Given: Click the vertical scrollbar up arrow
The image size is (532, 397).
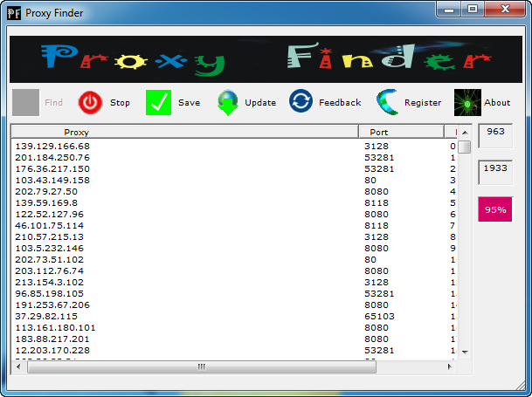Looking at the screenshot, I should point(465,132).
